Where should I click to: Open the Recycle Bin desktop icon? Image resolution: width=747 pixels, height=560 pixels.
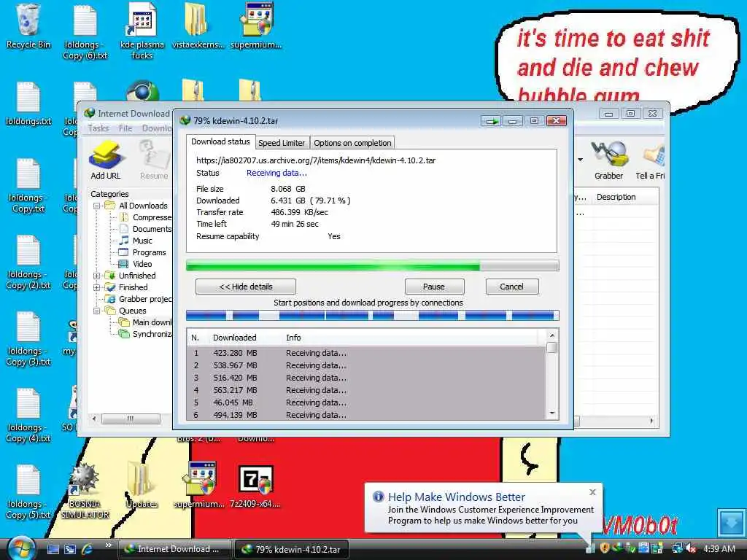pyautogui.click(x=28, y=26)
